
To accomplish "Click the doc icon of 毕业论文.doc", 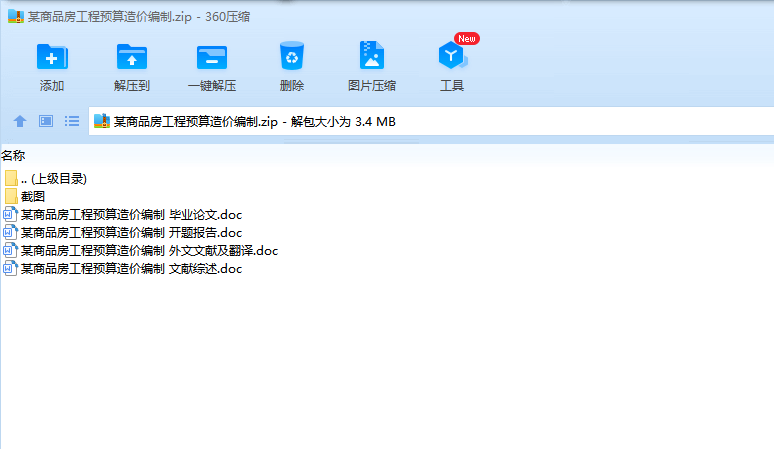I will tap(10, 215).
